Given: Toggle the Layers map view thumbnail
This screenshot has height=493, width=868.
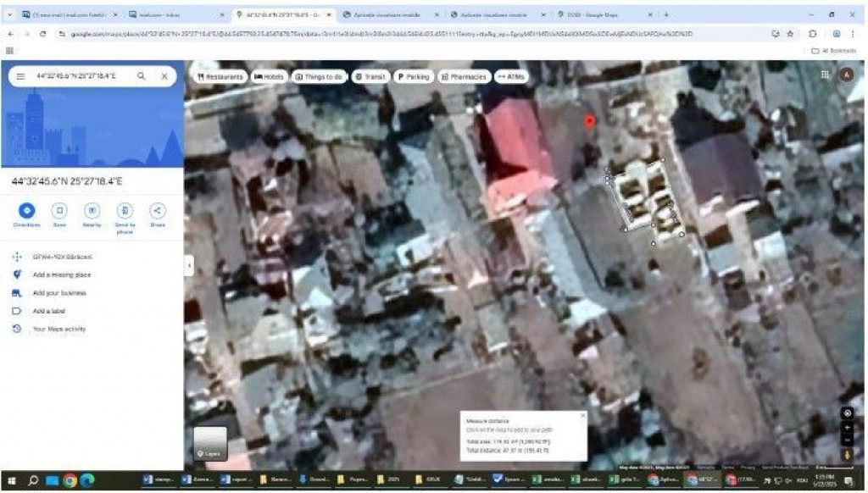Looking at the screenshot, I should pyautogui.click(x=210, y=444).
